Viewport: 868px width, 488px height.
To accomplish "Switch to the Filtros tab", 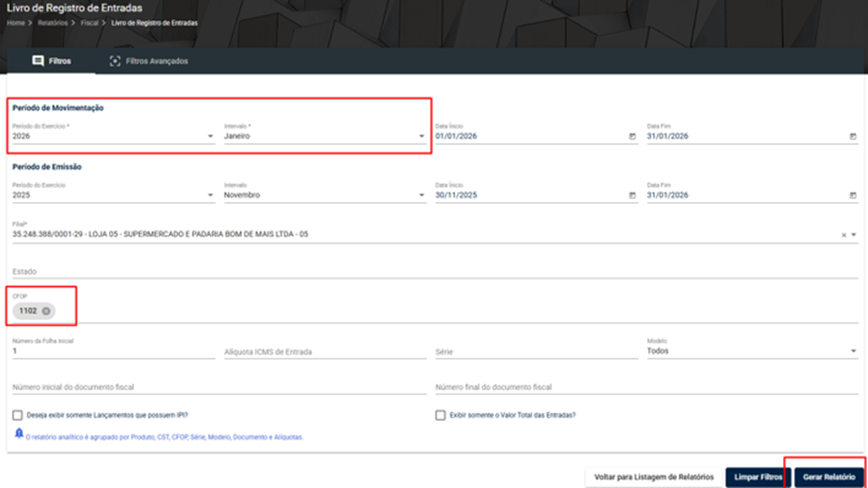I will pyautogui.click(x=51, y=61).
